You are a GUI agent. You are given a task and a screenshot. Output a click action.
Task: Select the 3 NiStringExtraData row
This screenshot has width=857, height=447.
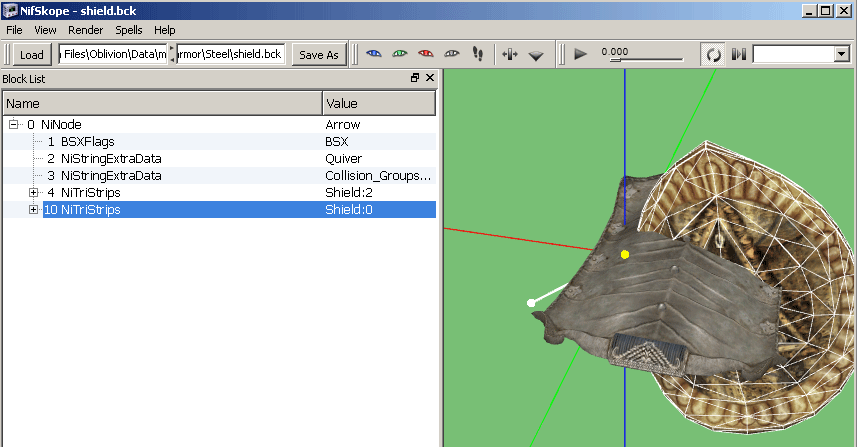pos(220,175)
